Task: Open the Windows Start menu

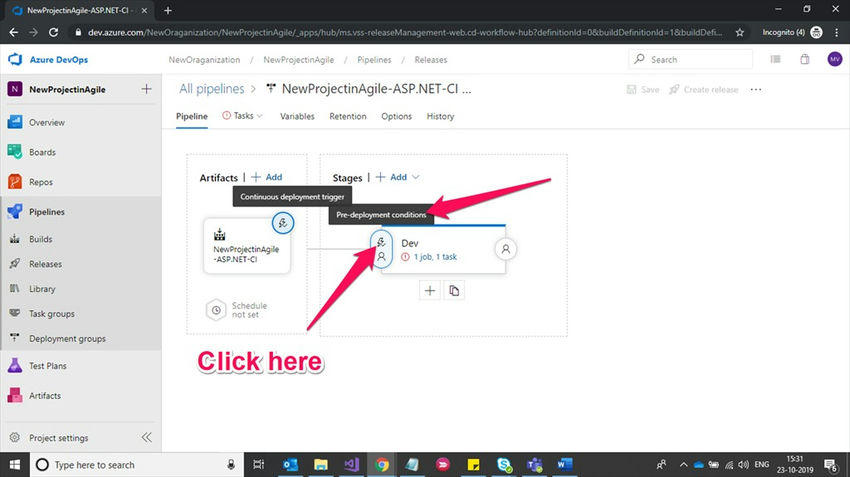Action: [15, 465]
